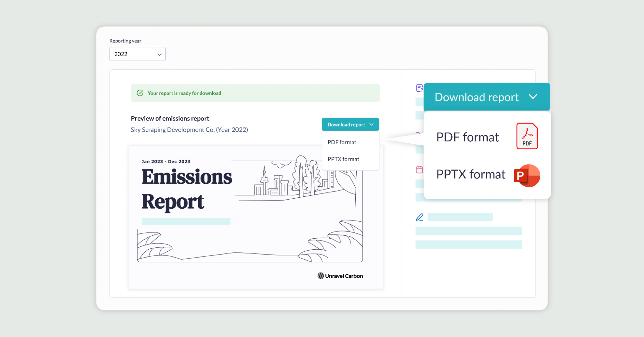The width and height of the screenshot is (644, 337).
Task: Click the red Adobe PDF file icon
Action: (x=527, y=136)
